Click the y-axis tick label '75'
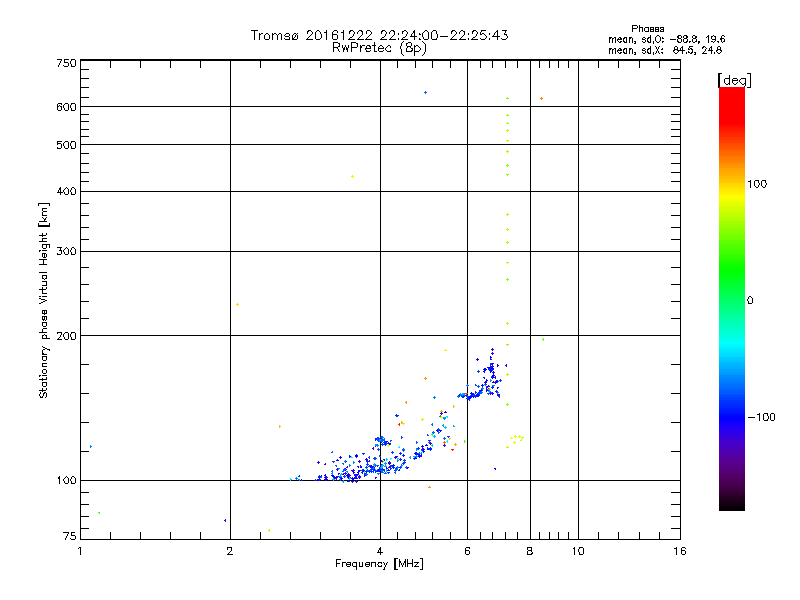Image resolution: width=800 pixels, height=600 pixels. click(70, 536)
